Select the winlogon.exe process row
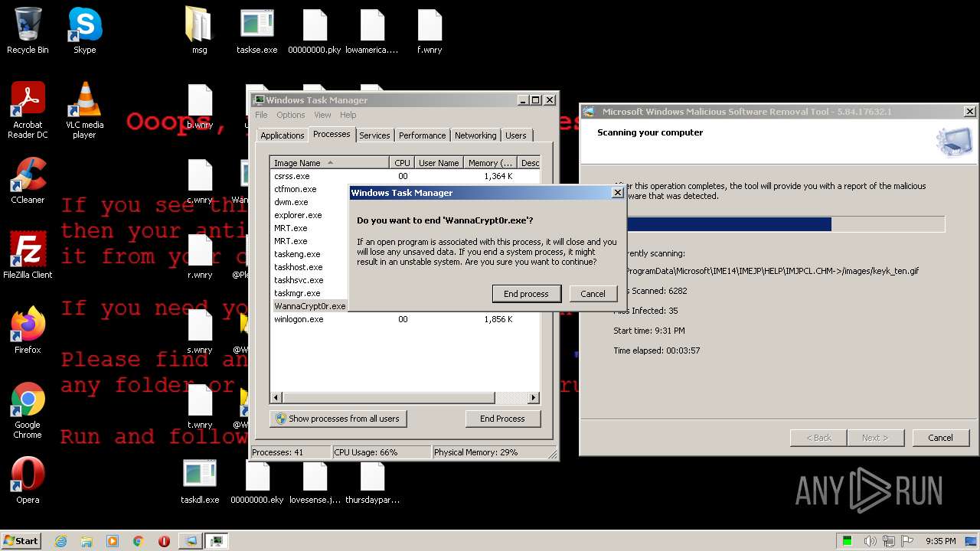This screenshot has width=980, height=551. coord(405,319)
